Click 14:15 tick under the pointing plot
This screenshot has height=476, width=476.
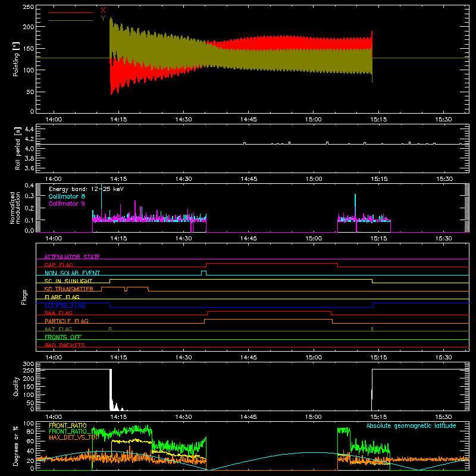click(118, 120)
